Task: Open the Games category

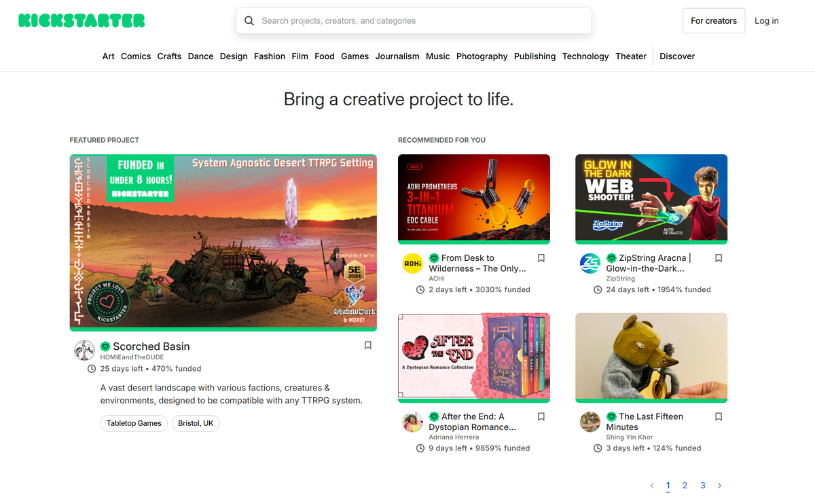Action: click(355, 56)
